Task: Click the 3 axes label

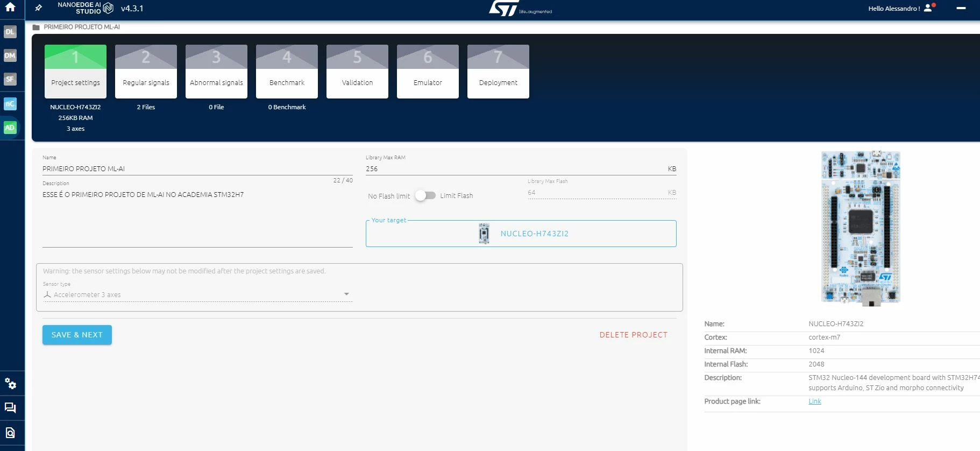Action: click(x=75, y=129)
